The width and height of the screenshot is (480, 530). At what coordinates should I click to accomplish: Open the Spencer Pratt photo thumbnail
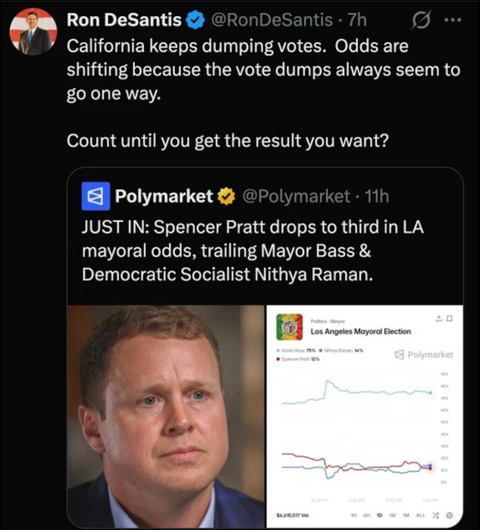coord(166,416)
